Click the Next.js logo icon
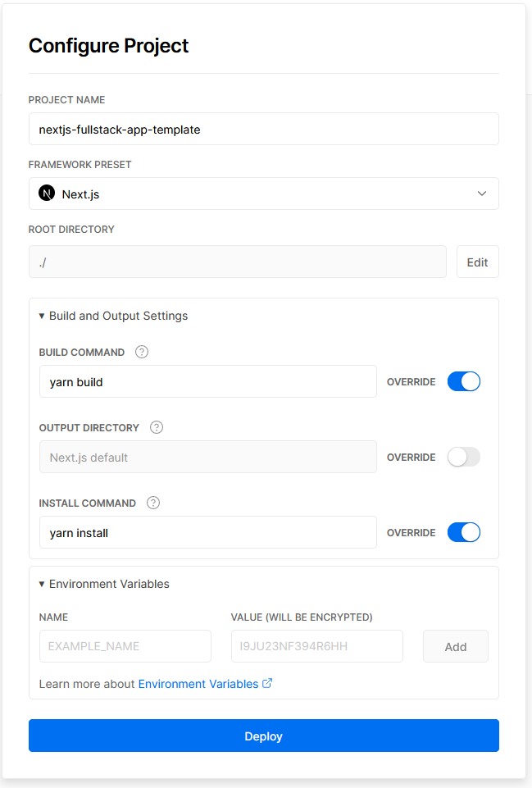 pos(47,194)
